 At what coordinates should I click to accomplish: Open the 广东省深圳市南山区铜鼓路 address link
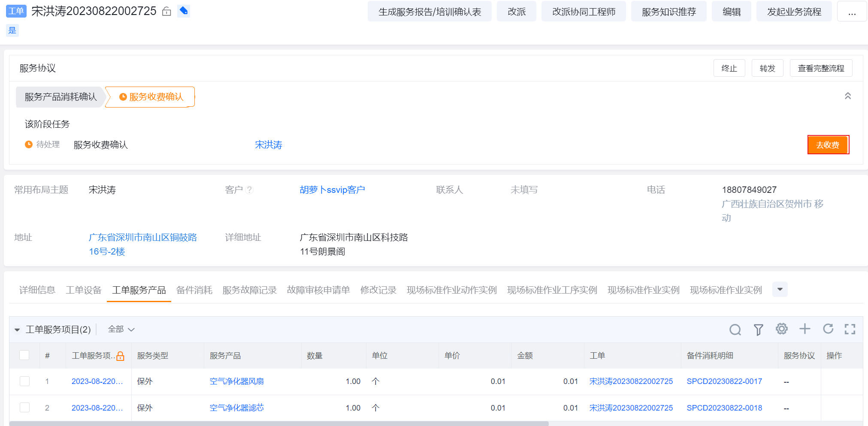pos(143,244)
